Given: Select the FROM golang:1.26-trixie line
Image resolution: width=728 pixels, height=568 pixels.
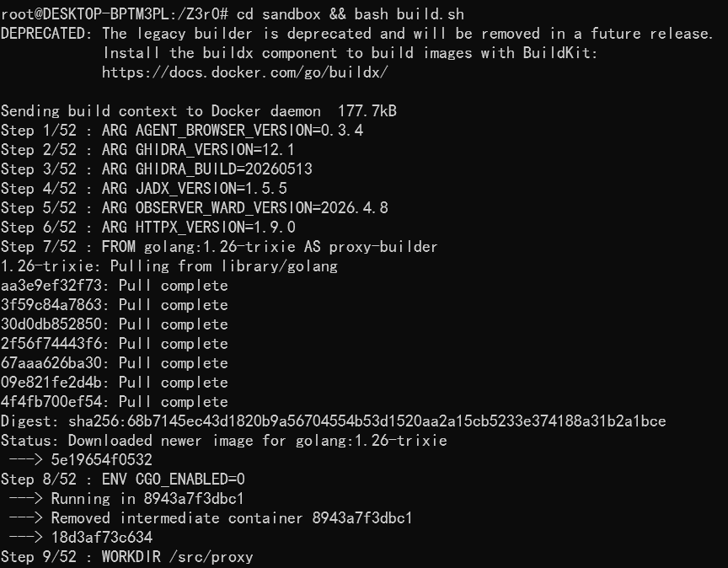Looking at the screenshot, I should point(219,247).
